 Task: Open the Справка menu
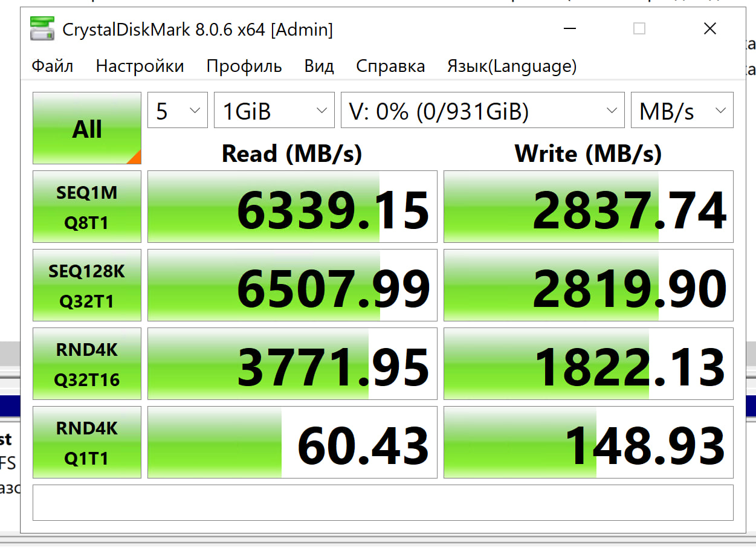point(390,66)
